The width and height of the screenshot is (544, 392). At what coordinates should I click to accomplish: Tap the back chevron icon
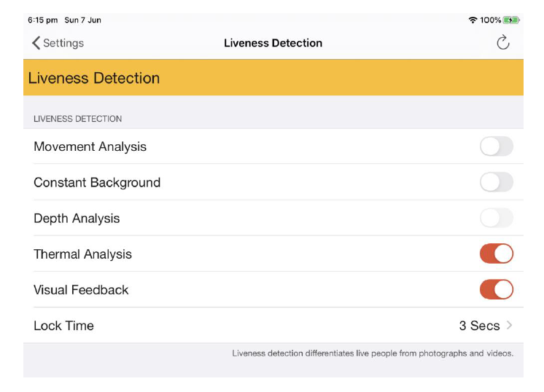click(36, 43)
